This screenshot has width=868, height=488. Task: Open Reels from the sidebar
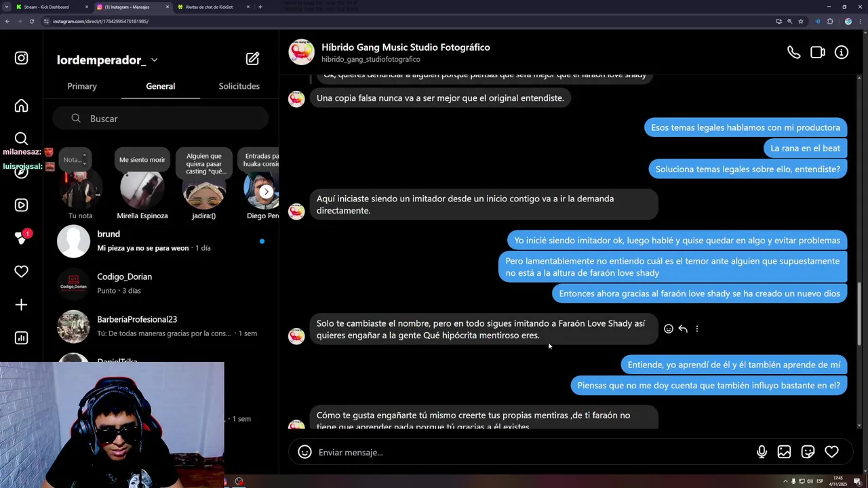[21, 205]
